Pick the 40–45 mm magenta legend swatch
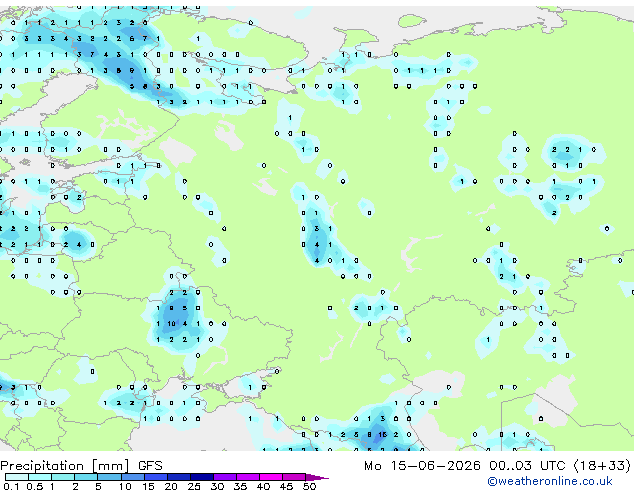The height and width of the screenshot is (490, 634). click(271, 477)
